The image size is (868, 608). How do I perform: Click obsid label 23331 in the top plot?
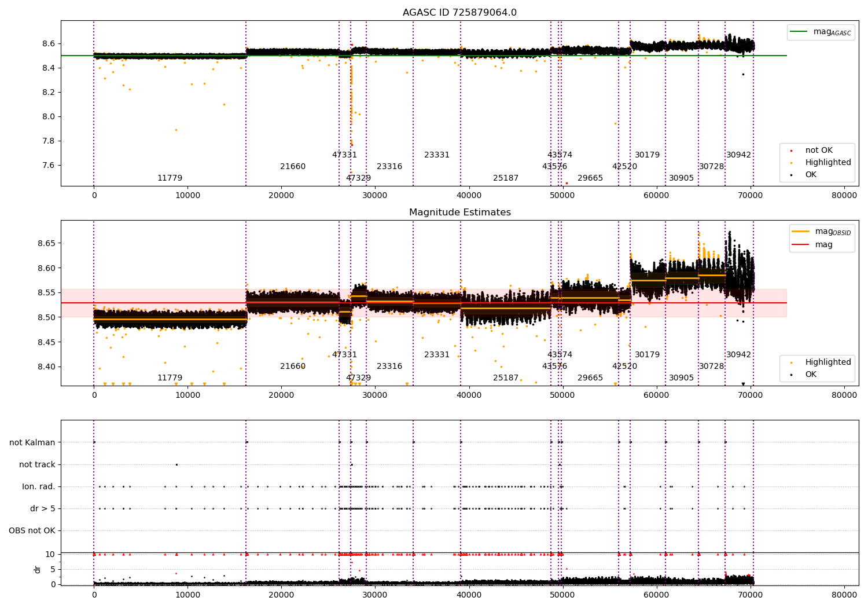437,155
